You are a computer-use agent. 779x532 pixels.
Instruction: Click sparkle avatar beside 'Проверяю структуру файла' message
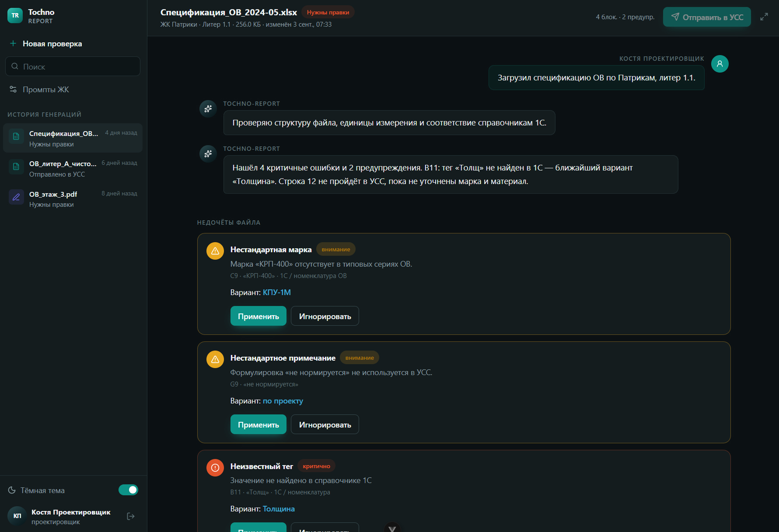click(208, 109)
